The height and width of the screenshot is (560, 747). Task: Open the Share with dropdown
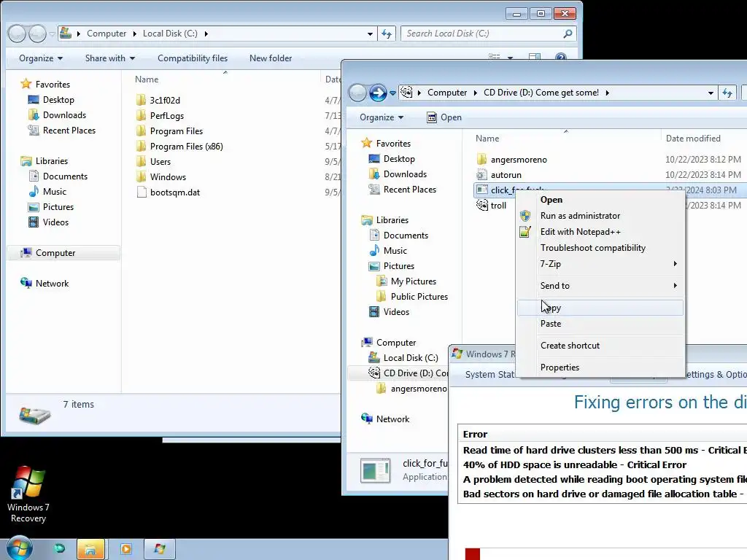tap(110, 58)
